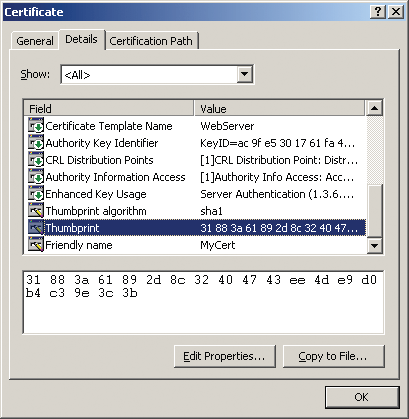
Task: Click the Thumbprint row icon
Action: (x=36, y=228)
